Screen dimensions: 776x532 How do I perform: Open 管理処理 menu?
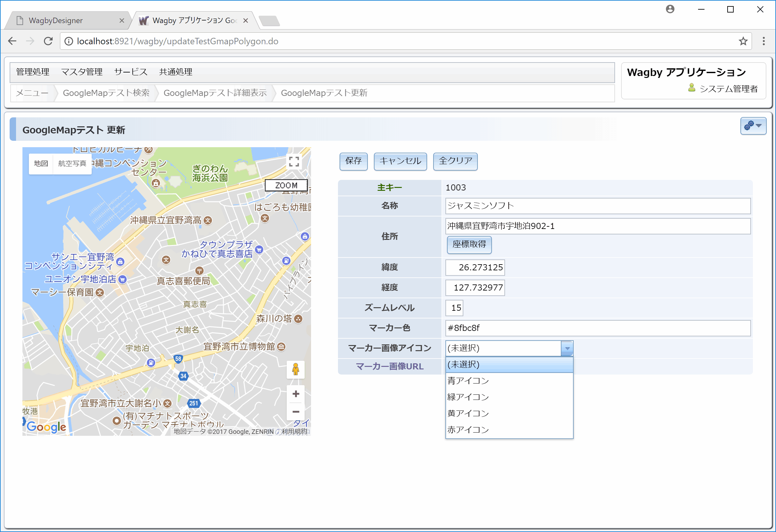[x=33, y=72]
